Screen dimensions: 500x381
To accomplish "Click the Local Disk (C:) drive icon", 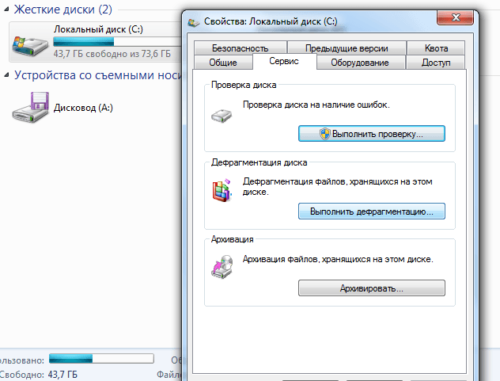I will 30,45.
